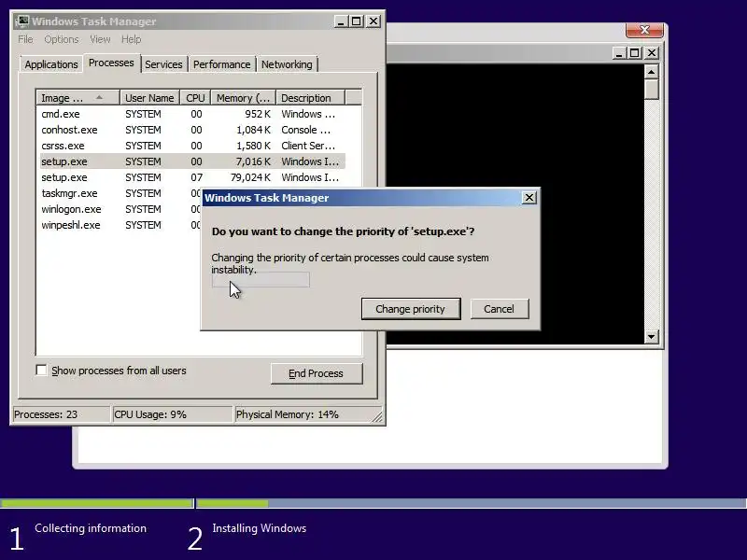Click the Collecting information step label
The width and height of the screenshot is (747, 560).
pos(91,528)
